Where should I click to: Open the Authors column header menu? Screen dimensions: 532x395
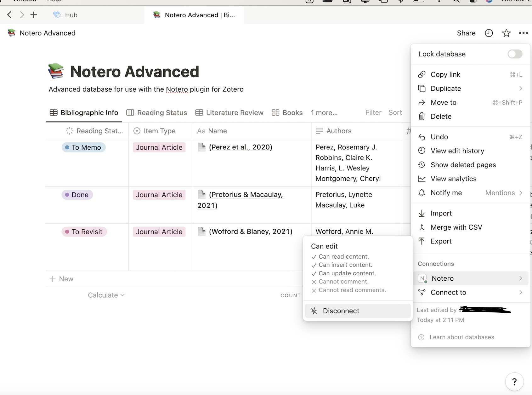click(334, 131)
